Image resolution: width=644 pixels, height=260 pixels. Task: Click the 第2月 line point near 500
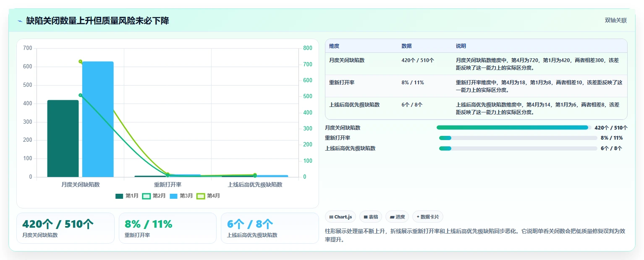pos(80,95)
